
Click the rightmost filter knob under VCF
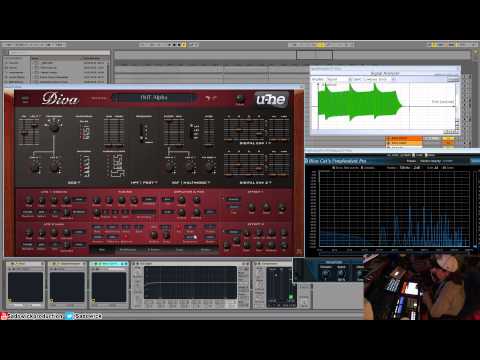pos(210,166)
